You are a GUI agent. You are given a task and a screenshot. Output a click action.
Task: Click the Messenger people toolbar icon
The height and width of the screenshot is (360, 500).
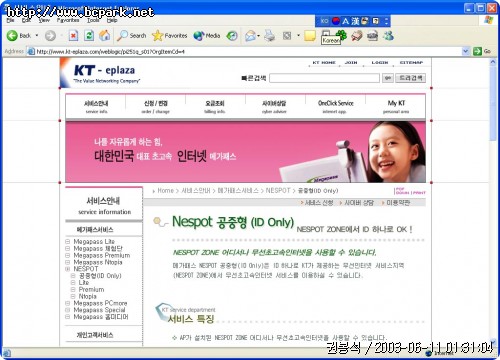[x=388, y=35]
